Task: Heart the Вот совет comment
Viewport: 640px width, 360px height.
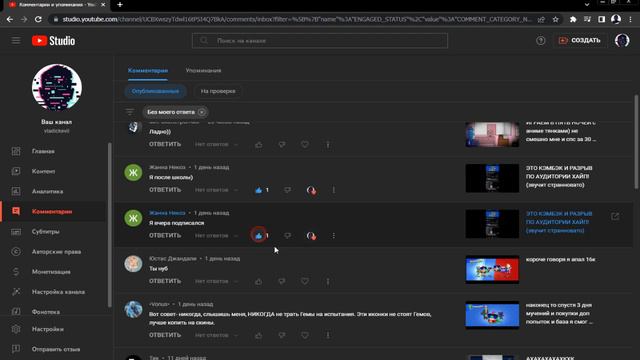Action: [x=305, y=336]
